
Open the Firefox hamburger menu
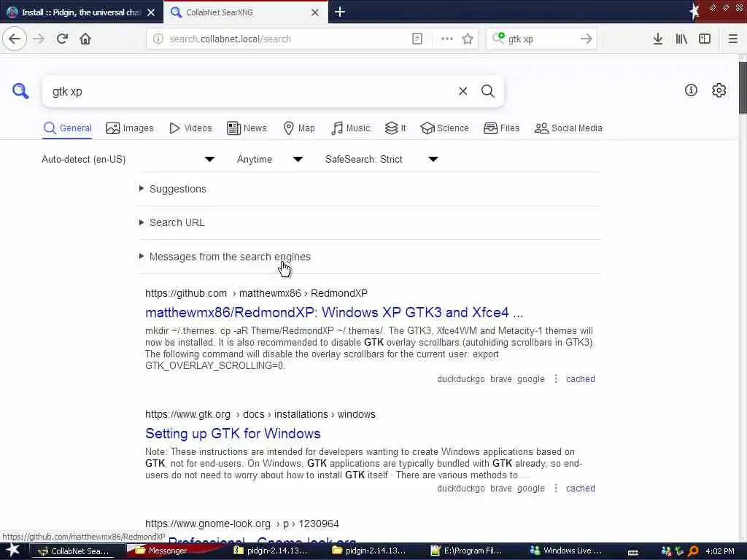coord(732,39)
